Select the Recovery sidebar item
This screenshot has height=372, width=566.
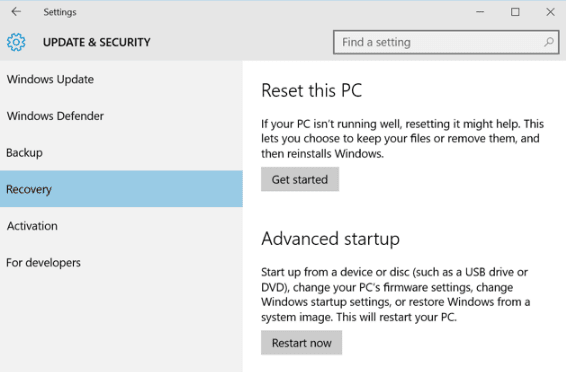tap(121, 189)
